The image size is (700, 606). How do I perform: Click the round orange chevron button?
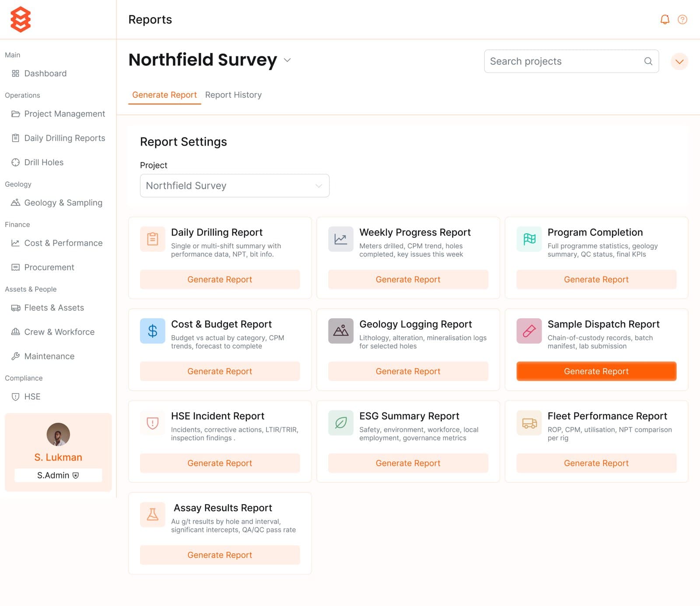tap(679, 61)
